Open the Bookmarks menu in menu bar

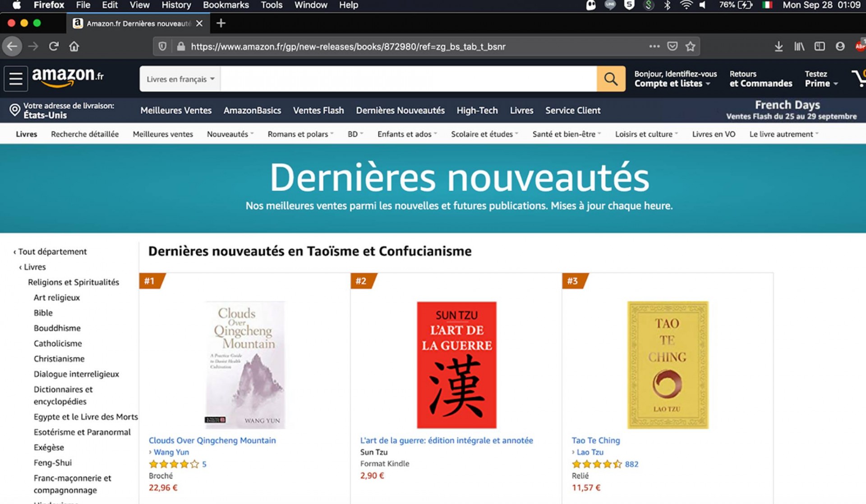226,5
